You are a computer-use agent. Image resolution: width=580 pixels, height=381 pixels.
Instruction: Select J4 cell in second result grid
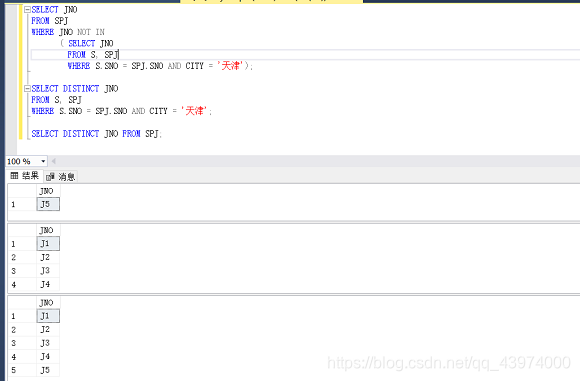click(48, 284)
